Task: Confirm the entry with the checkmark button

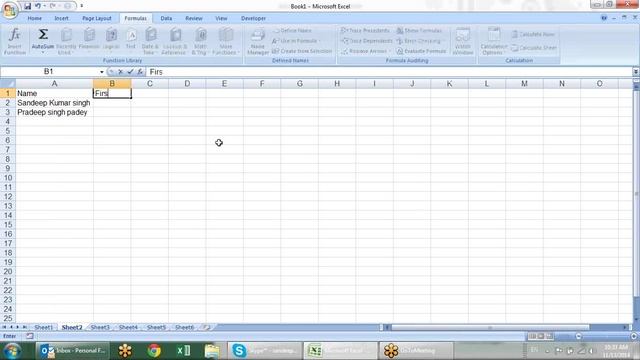Action: 130,72
